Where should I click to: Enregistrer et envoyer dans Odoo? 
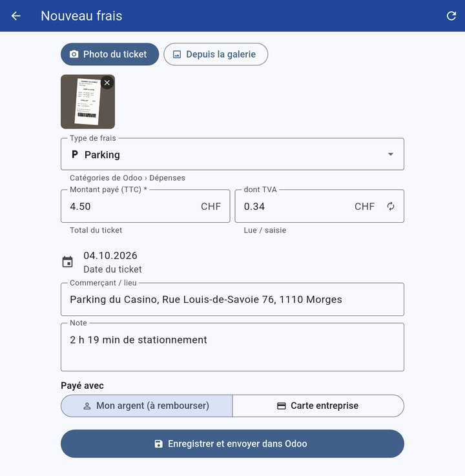[x=232, y=444]
